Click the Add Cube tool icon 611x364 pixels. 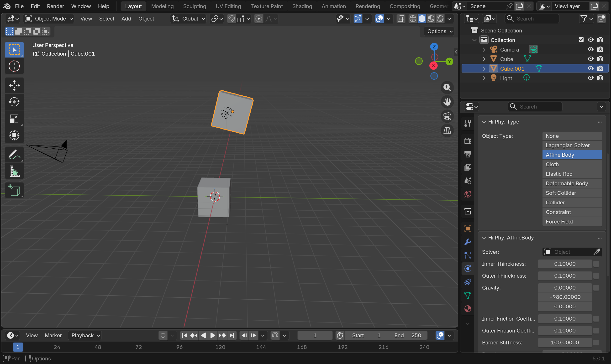coord(14,191)
